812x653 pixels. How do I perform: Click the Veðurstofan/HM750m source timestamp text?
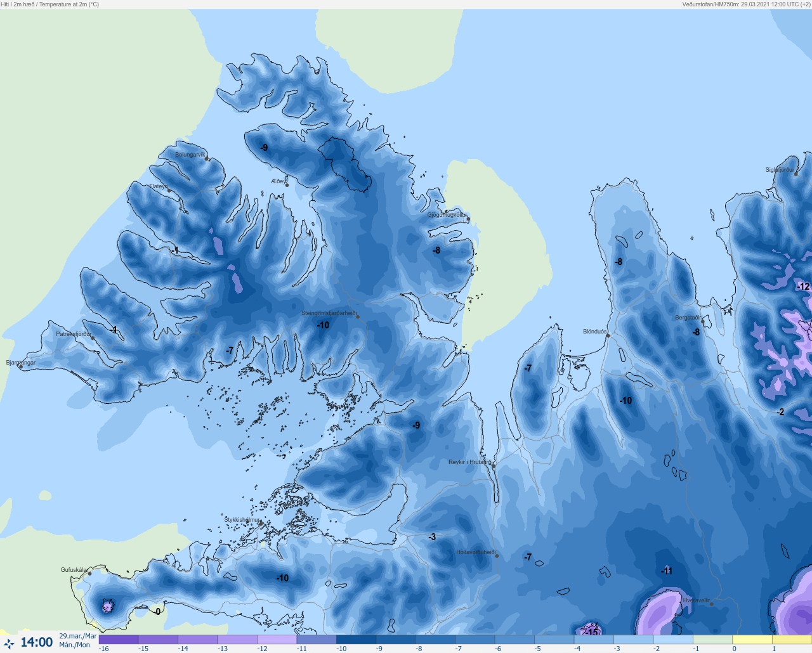[746, 4]
